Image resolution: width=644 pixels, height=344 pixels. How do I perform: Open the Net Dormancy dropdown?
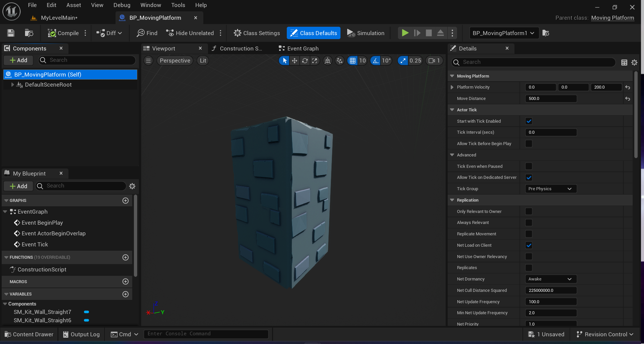[x=550, y=279]
